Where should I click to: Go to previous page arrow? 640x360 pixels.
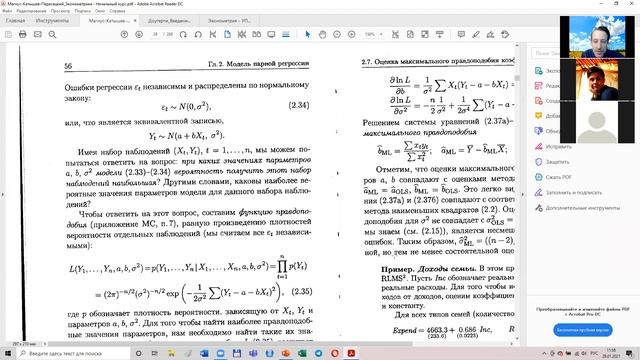pyautogui.click(x=124, y=35)
